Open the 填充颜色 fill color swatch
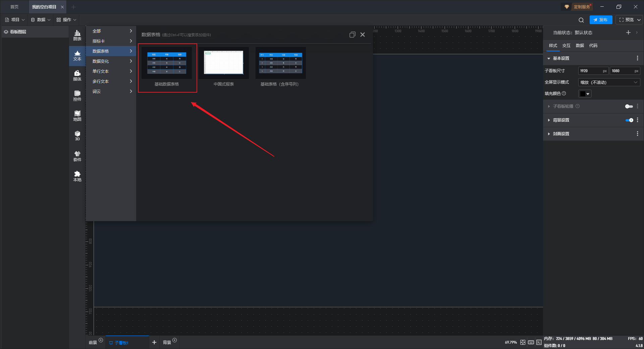The image size is (644, 349). tap(585, 94)
